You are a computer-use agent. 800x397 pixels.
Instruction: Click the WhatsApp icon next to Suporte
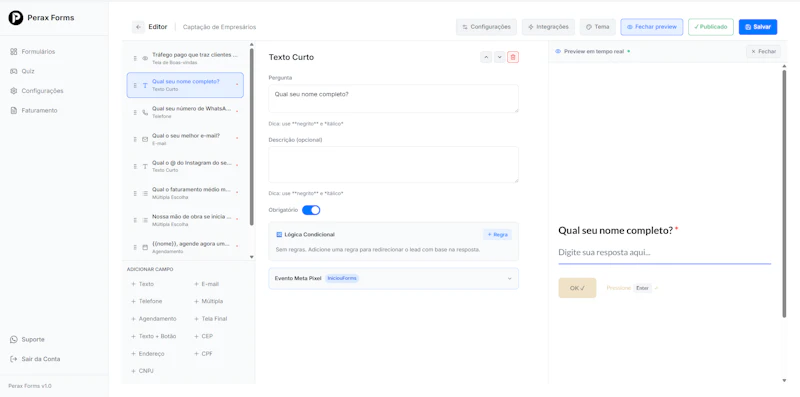pyautogui.click(x=14, y=339)
